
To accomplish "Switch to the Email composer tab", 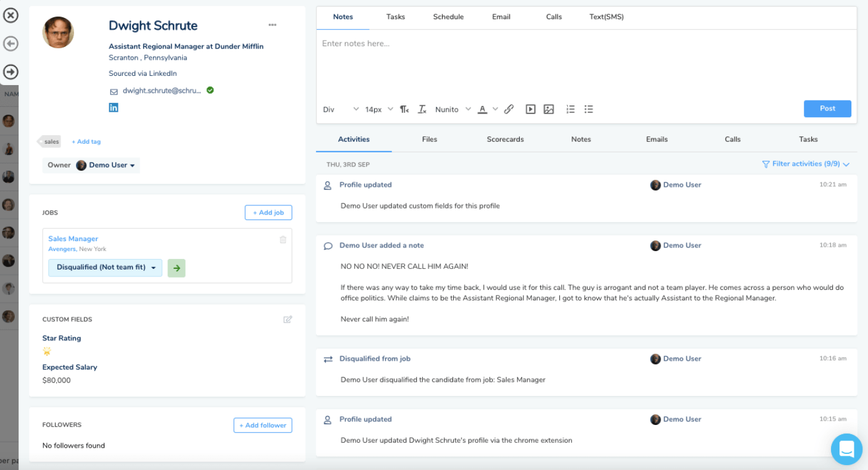I will coord(501,17).
